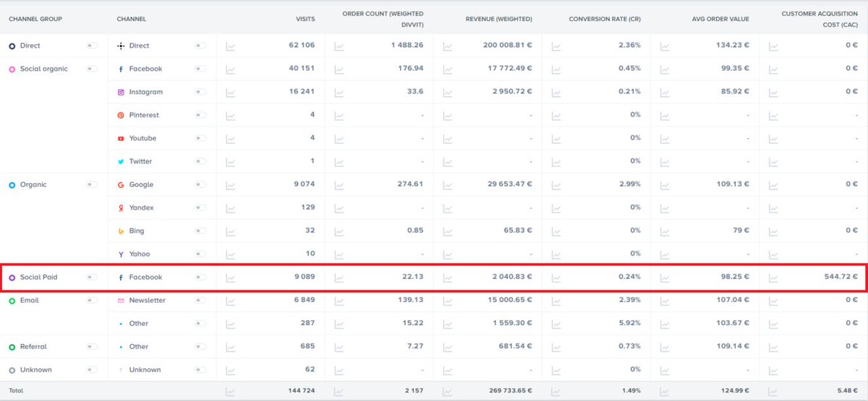Click the conversion rate value 2.99%
The height and width of the screenshot is (401, 868).
[629, 184]
